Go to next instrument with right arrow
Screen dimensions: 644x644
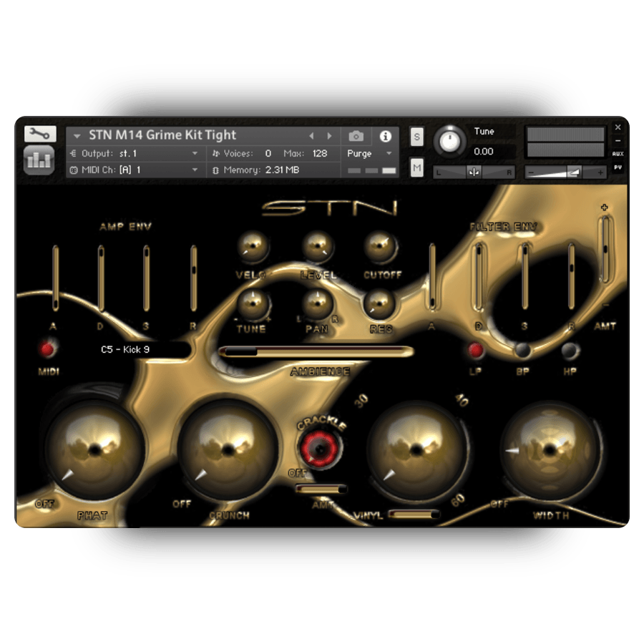329,136
